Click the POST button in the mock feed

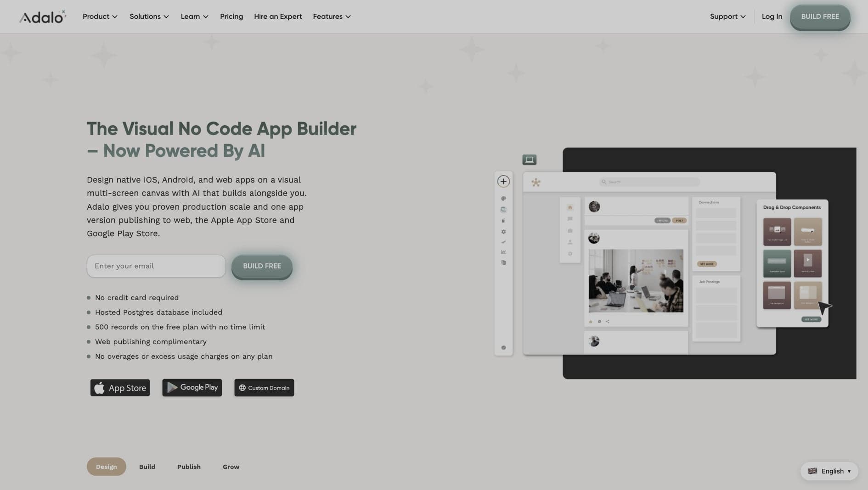[679, 221]
